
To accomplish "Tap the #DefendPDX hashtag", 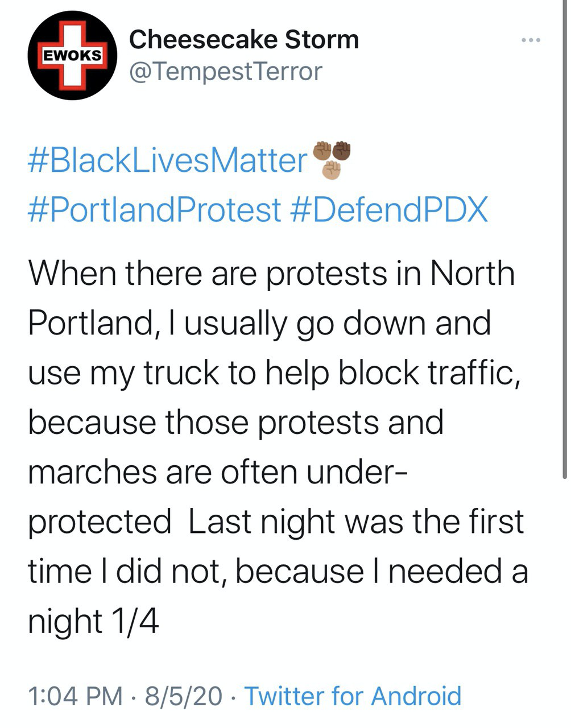I will (389, 209).
